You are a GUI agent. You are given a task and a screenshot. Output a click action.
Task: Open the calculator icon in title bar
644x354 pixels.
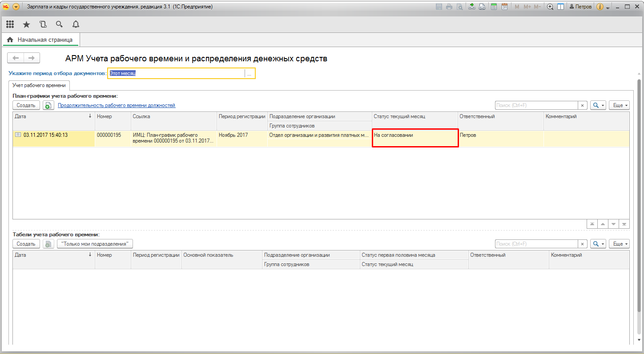pyautogui.click(x=494, y=7)
